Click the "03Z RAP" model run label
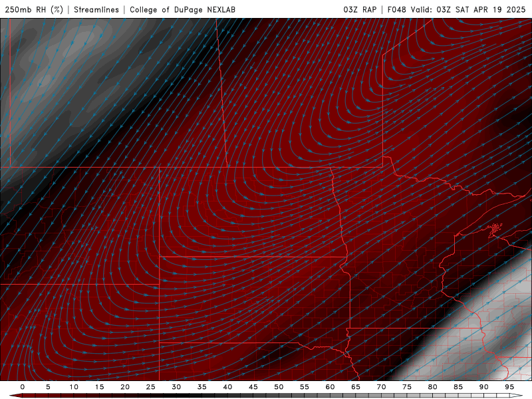Screen dimensions: 532x399 pos(360,10)
